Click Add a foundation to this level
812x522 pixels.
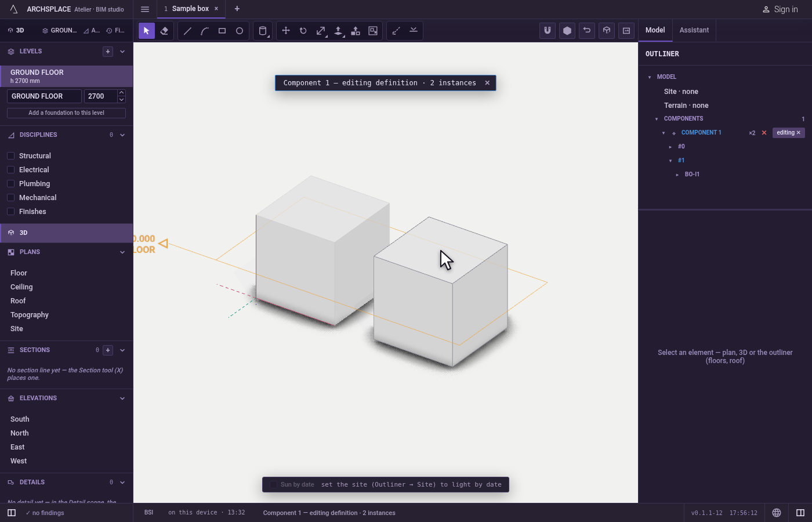[66, 113]
